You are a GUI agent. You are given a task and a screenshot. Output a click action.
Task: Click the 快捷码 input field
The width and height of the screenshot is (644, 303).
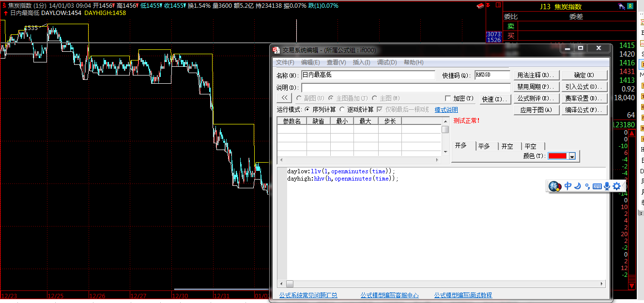492,75
